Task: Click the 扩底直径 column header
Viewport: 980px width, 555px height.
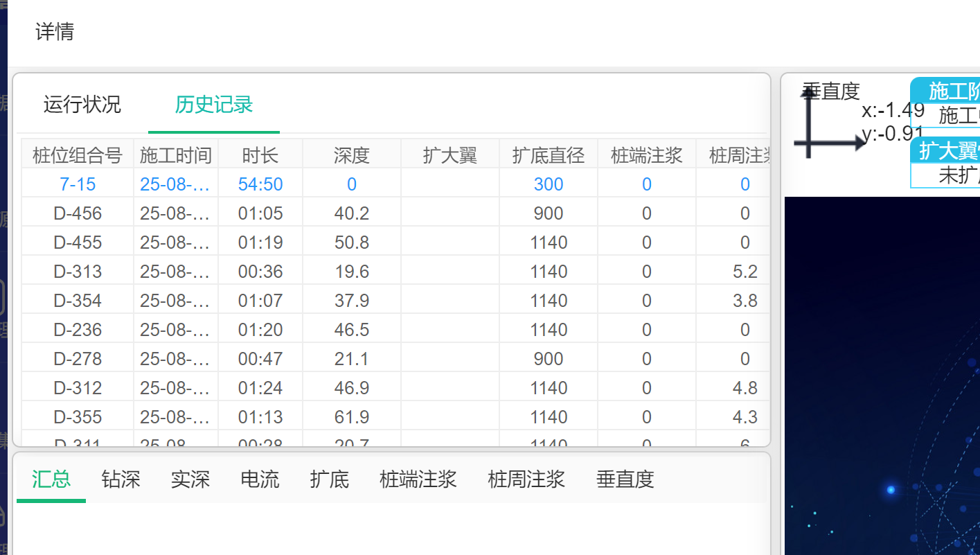Action: [549, 155]
